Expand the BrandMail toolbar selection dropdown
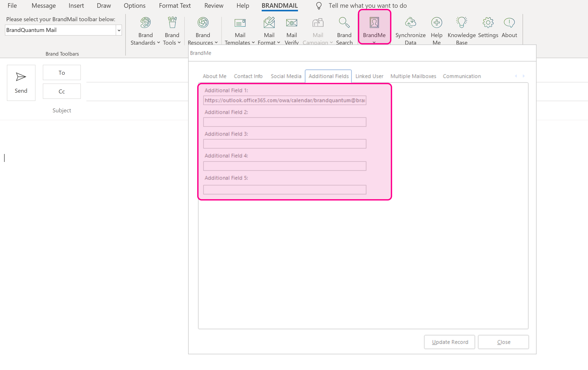 pos(119,30)
